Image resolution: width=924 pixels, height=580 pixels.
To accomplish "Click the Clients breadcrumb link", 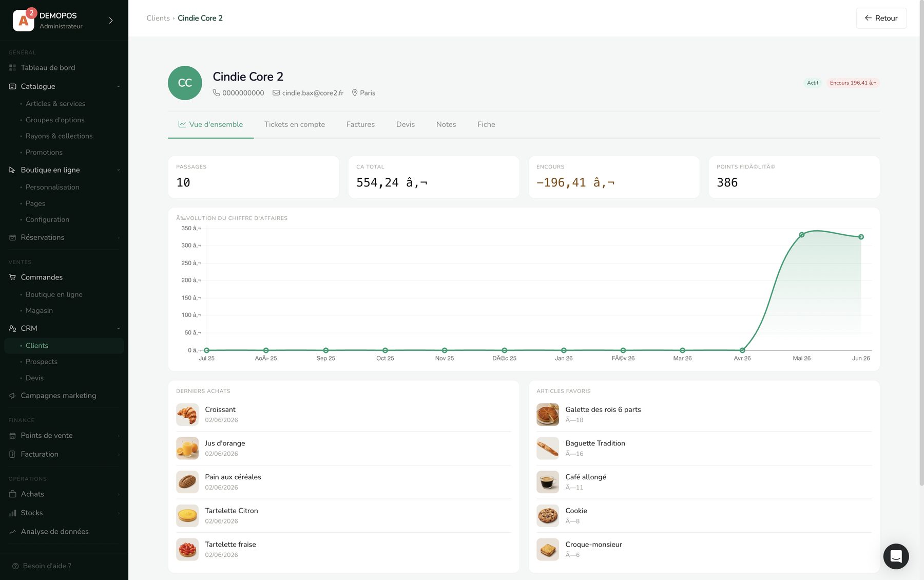I will pyautogui.click(x=158, y=18).
